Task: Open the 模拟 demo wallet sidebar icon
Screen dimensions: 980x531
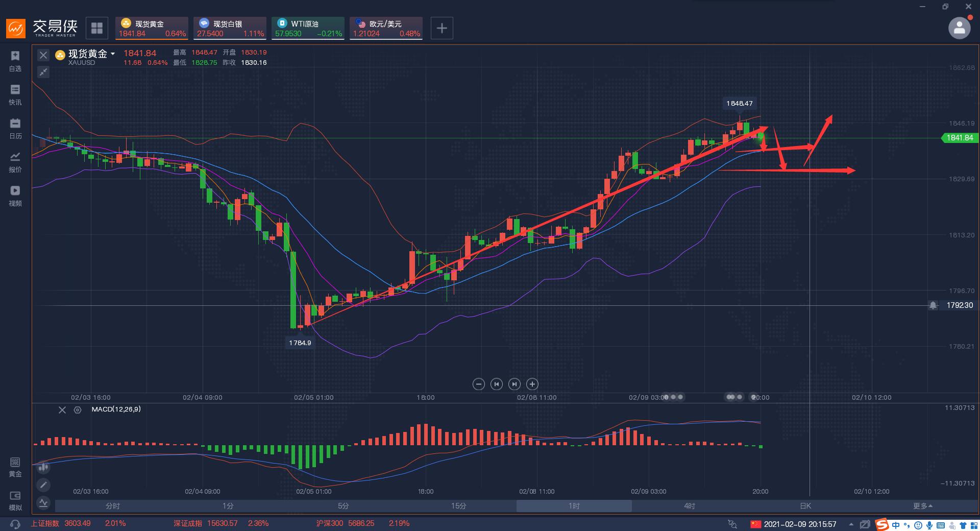Action: 15,500
